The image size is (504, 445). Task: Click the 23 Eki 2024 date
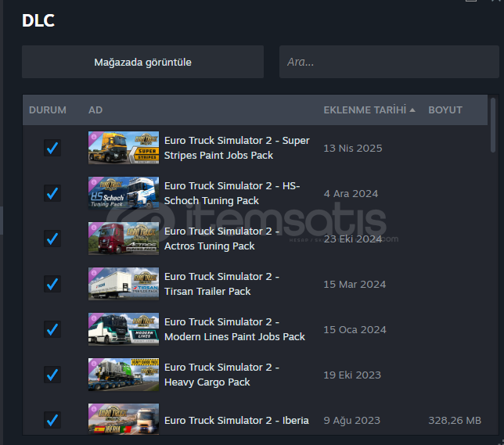tap(353, 239)
